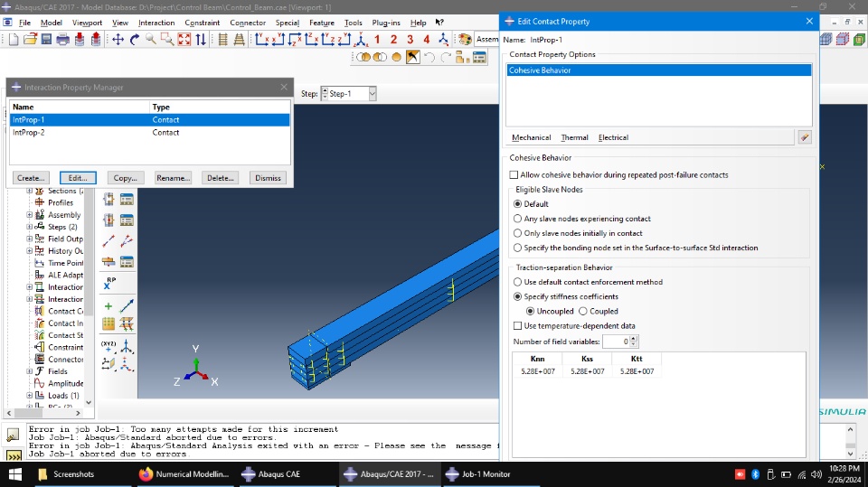The width and height of the screenshot is (868, 487).
Task: Click the message area icon above >>>
Action: tap(14, 435)
